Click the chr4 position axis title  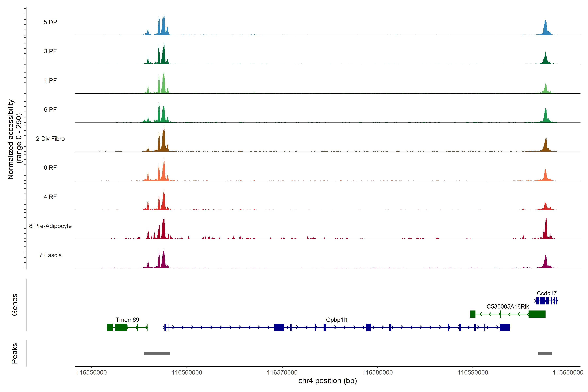[327, 381]
